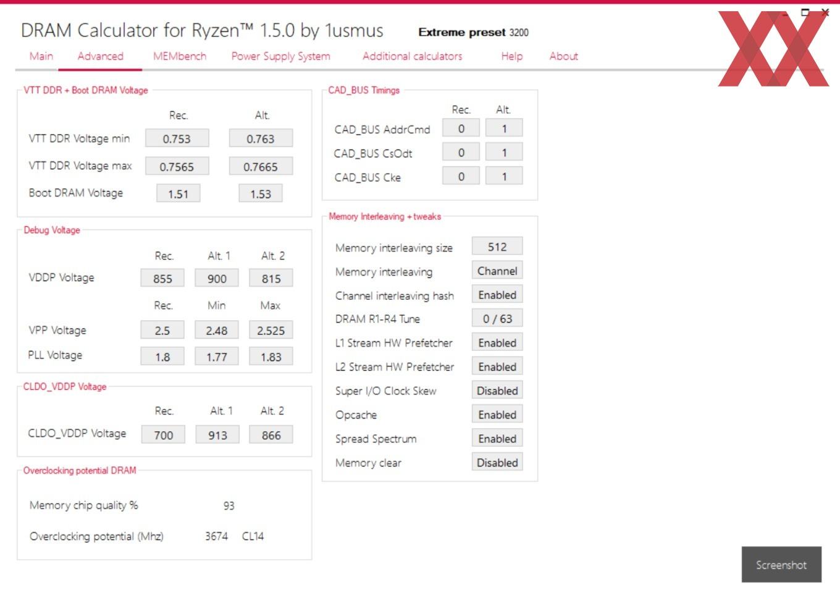Select CLDO_VDDP Voltage Alt. 1 value 913
The image size is (840, 616).
point(217,435)
